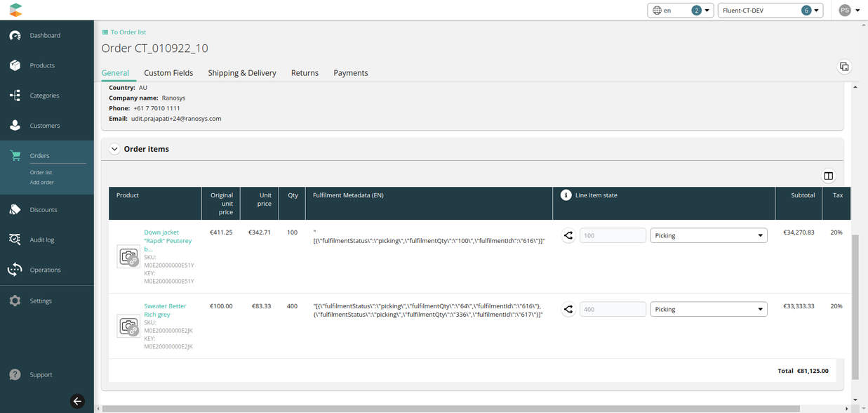Switch to the Payments tab
The width and height of the screenshot is (868, 413).
point(350,73)
